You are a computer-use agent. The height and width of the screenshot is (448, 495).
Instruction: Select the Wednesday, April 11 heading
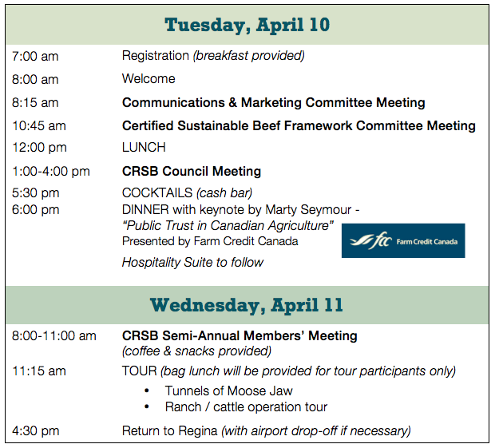[247, 305]
